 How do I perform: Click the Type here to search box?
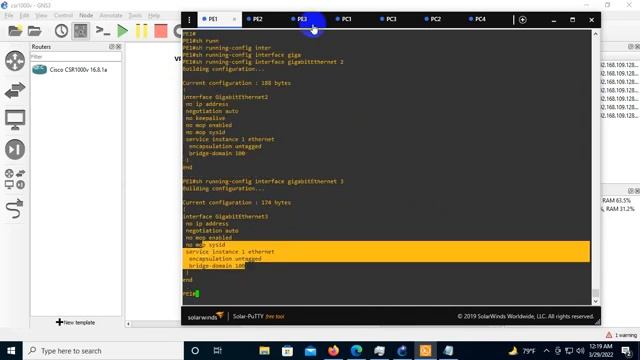(103, 351)
